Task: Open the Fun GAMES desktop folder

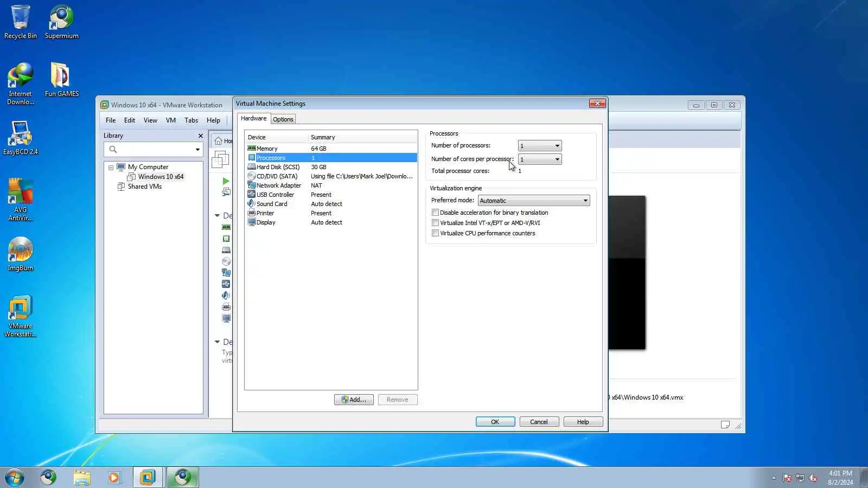Action: click(x=62, y=80)
